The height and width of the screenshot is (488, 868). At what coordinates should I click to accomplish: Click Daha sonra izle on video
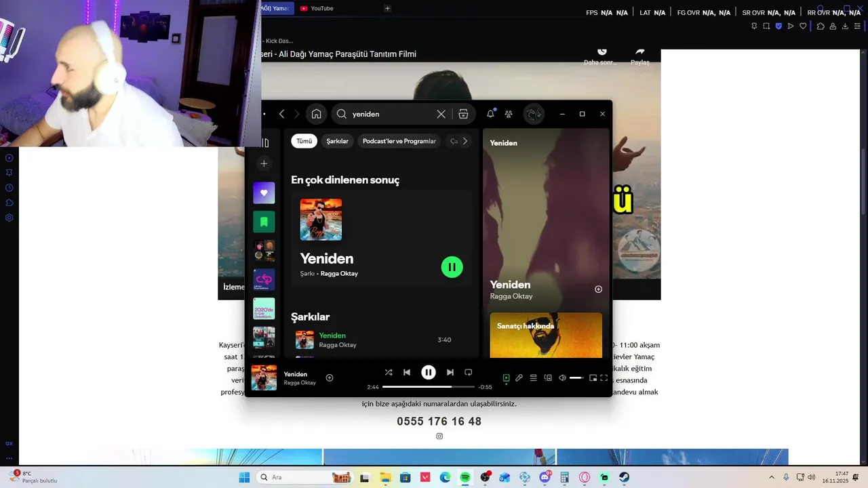[601, 57]
